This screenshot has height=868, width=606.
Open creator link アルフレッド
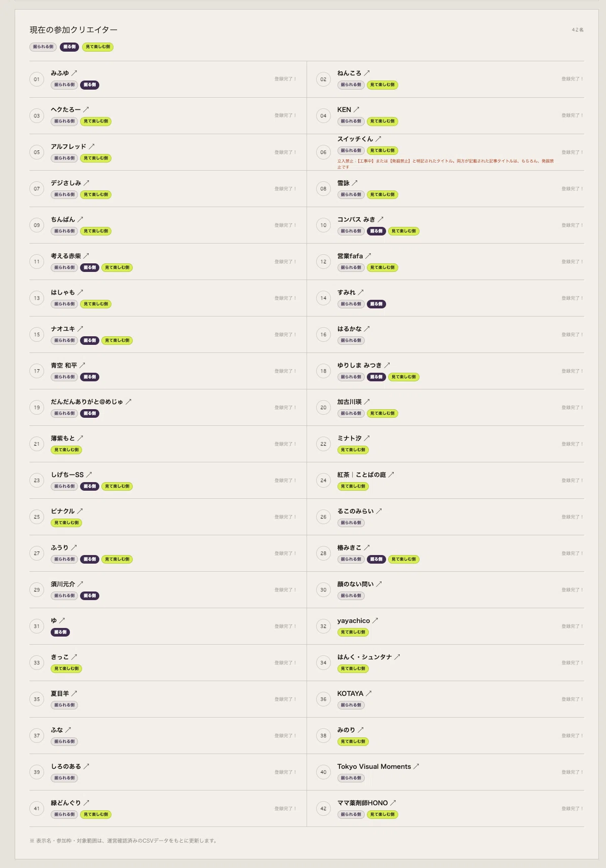pyautogui.click(x=68, y=146)
